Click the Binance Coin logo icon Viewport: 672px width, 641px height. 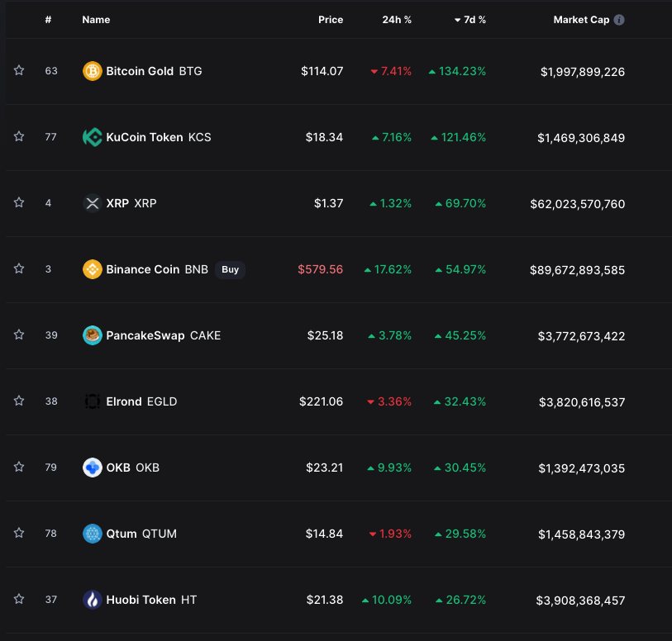click(x=92, y=269)
